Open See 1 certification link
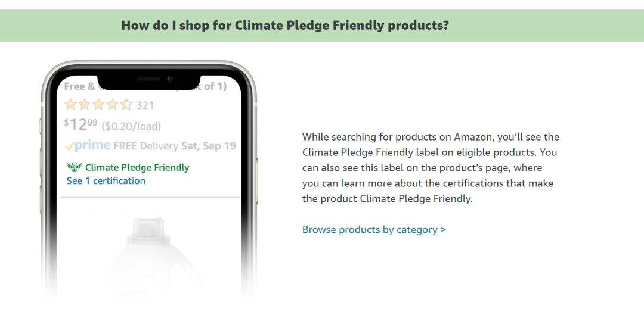Viewport: 644px width, 309px height. pos(106,181)
